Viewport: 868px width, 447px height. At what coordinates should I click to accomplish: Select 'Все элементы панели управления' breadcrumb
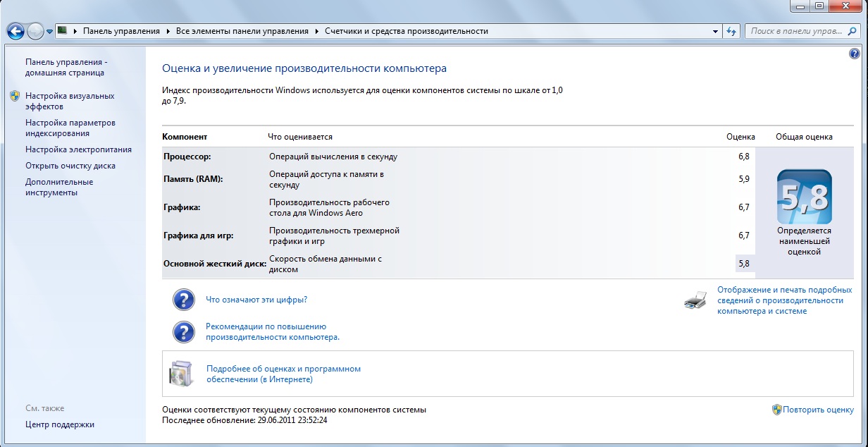coord(242,31)
